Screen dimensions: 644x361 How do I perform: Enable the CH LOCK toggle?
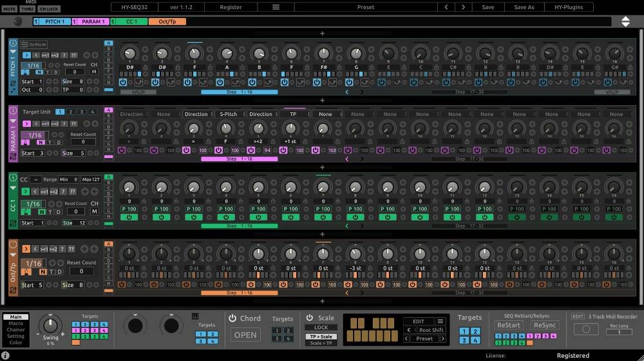(49, 9)
